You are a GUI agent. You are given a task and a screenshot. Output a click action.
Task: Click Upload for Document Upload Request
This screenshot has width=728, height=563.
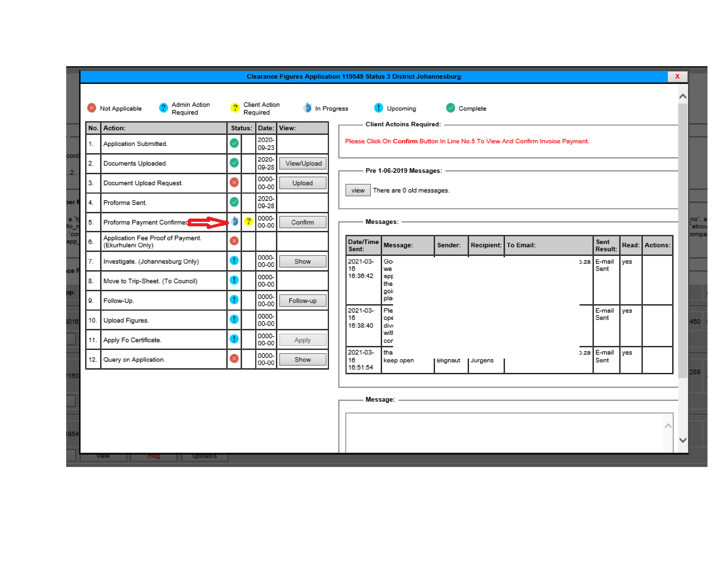pyautogui.click(x=302, y=183)
